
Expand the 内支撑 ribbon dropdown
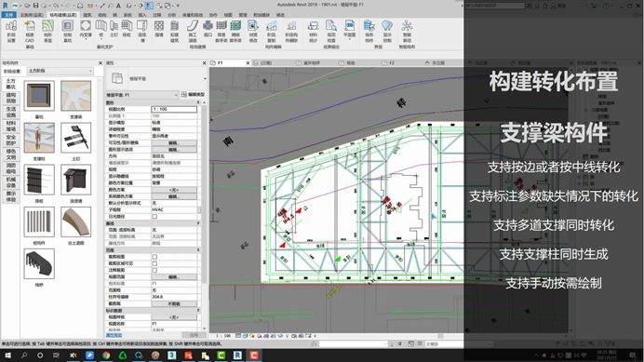[86, 31]
